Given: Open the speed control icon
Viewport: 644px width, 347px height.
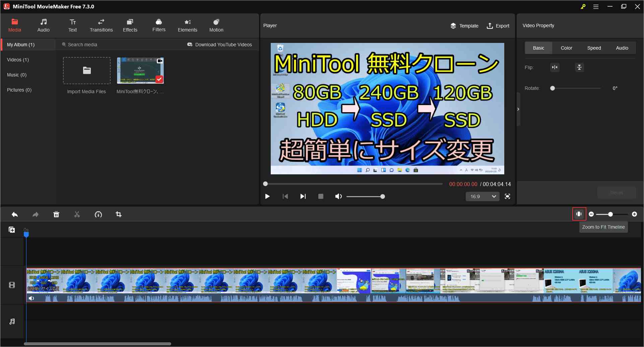Looking at the screenshot, I should click(98, 215).
